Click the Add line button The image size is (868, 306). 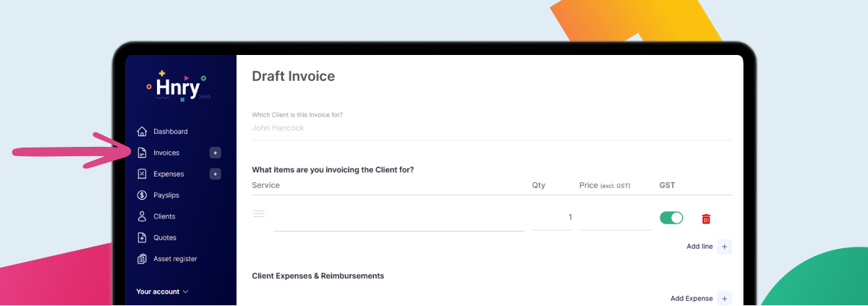pyautogui.click(x=709, y=247)
